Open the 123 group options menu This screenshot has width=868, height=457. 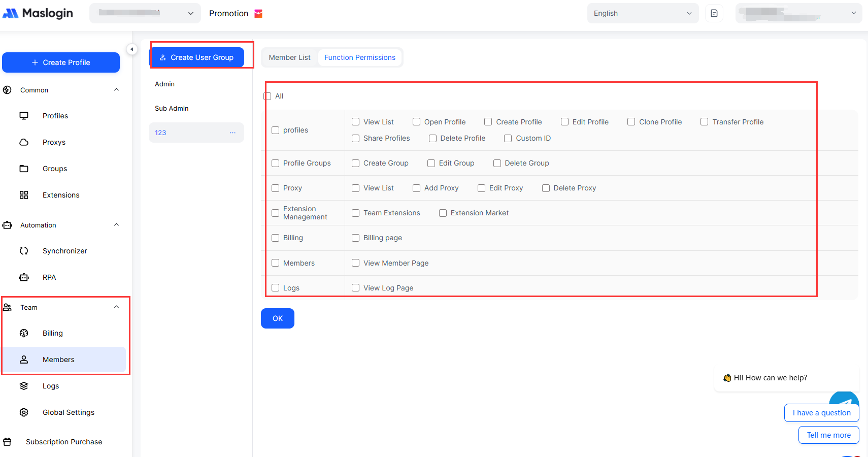click(x=232, y=133)
